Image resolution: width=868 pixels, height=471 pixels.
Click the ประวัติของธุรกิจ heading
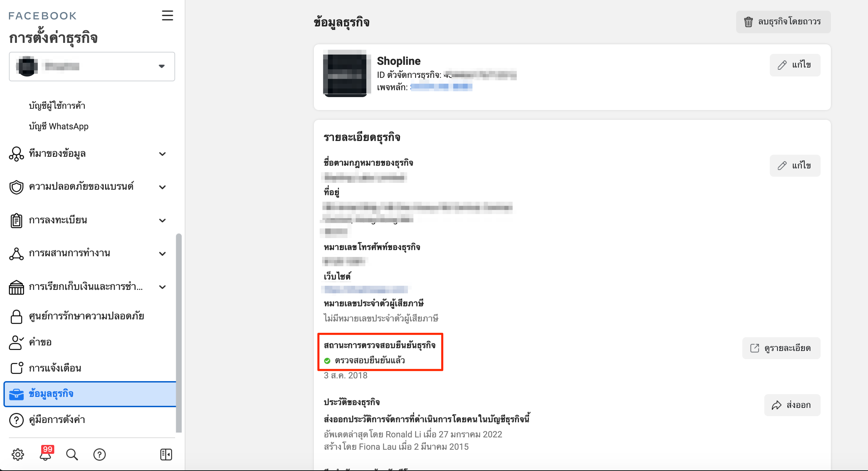click(x=352, y=402)
